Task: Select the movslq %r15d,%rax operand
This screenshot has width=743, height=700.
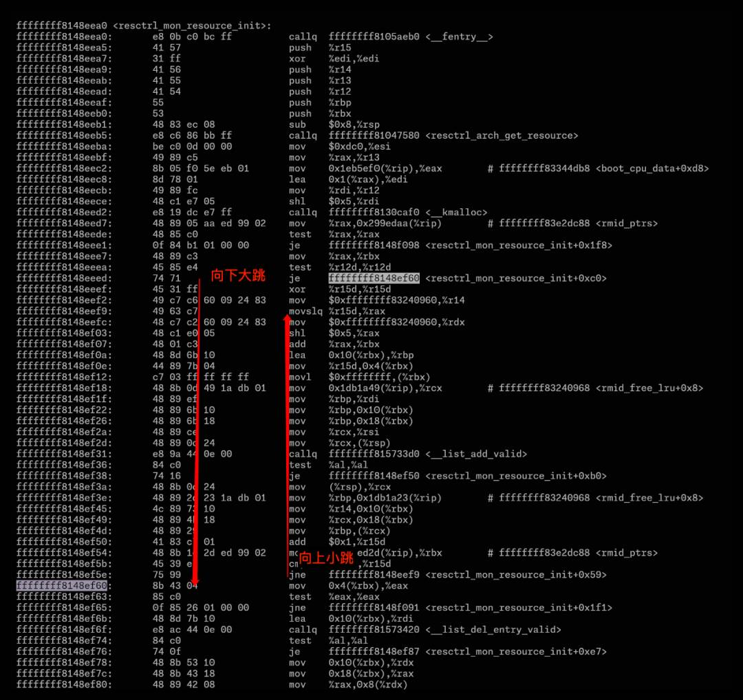Action: [x=357, y=311]
